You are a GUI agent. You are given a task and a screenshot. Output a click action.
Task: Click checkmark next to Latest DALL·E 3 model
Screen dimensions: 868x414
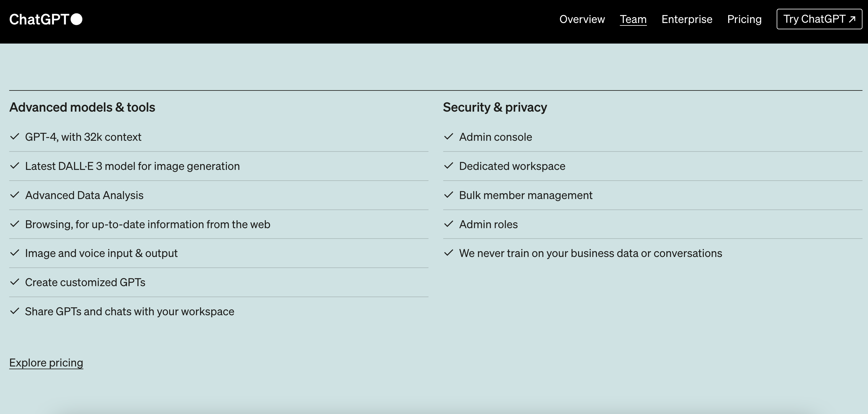pos(14,166)
